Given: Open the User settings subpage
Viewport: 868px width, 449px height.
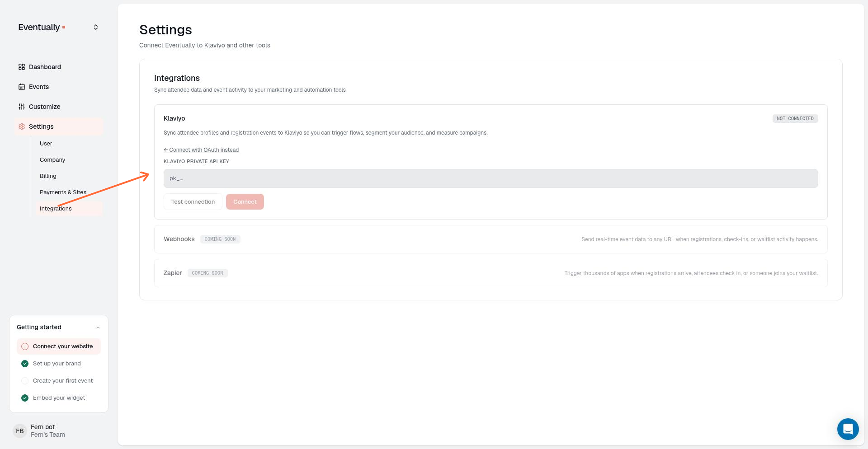Looking at the screenshot, I should (69, 144).
